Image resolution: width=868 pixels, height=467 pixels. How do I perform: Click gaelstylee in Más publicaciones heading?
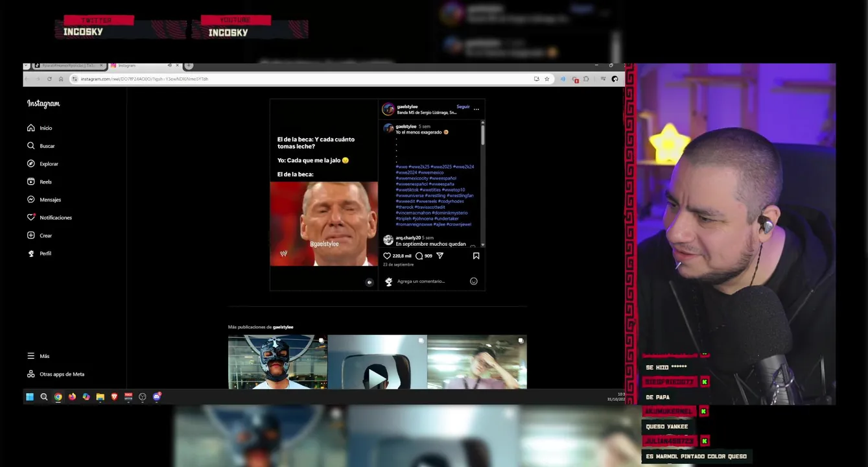coord(283,327)
